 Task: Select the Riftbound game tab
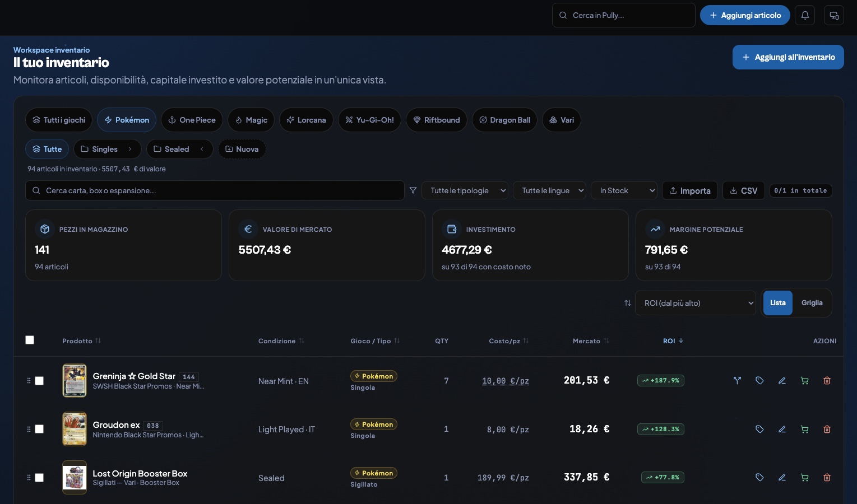[437, 120]
